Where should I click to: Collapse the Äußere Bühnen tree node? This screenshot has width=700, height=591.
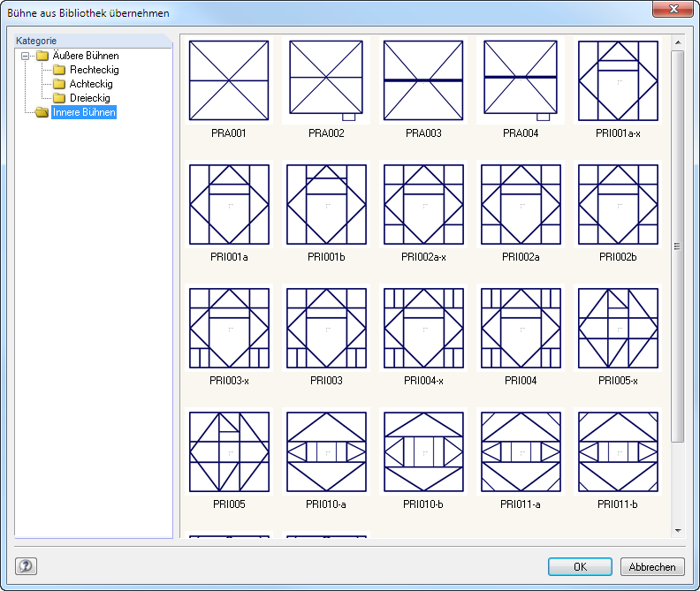tap(26, 56)
